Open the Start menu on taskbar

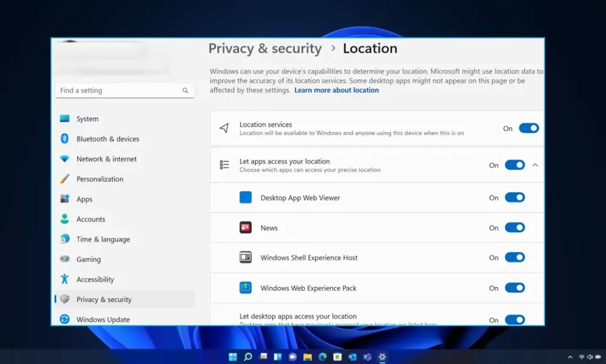pyautogui.click(x=233, y=357)
